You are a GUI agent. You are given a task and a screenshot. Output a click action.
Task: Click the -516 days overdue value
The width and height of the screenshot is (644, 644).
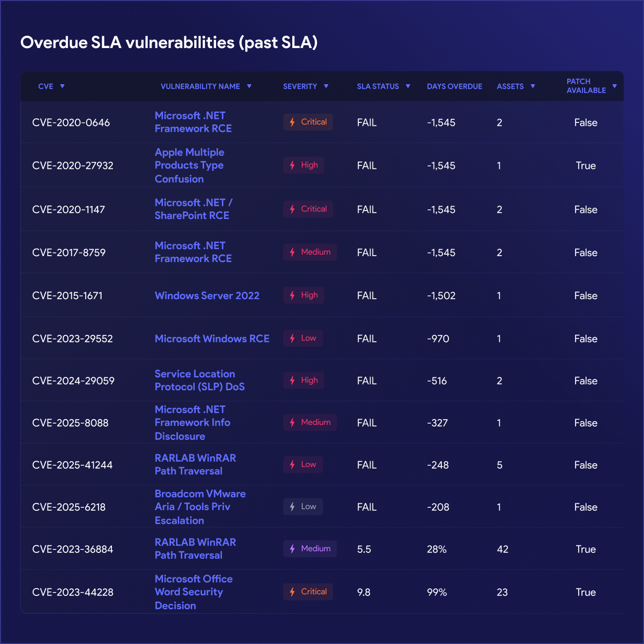click(437, 381)
